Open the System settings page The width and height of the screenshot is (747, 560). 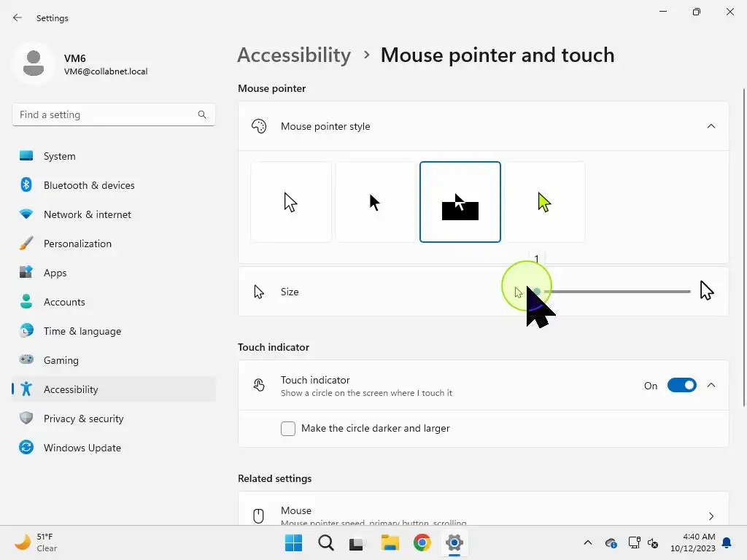coord(114,156)
